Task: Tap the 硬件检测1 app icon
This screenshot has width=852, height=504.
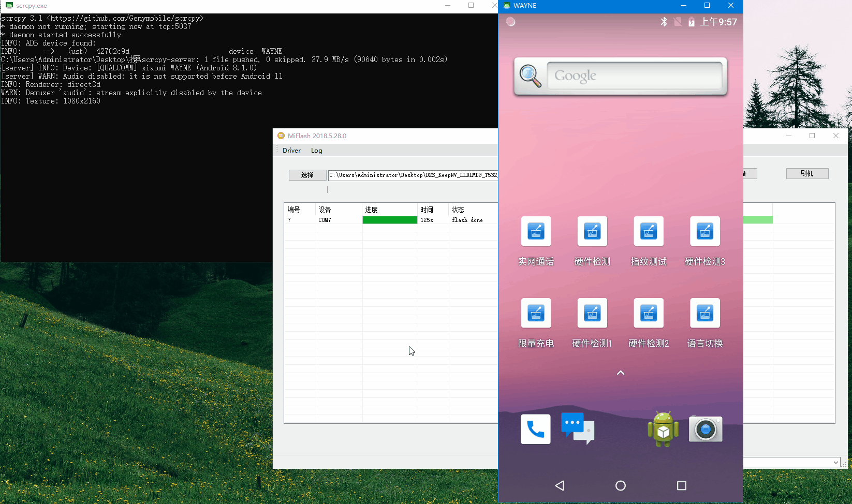Action: 592,313
